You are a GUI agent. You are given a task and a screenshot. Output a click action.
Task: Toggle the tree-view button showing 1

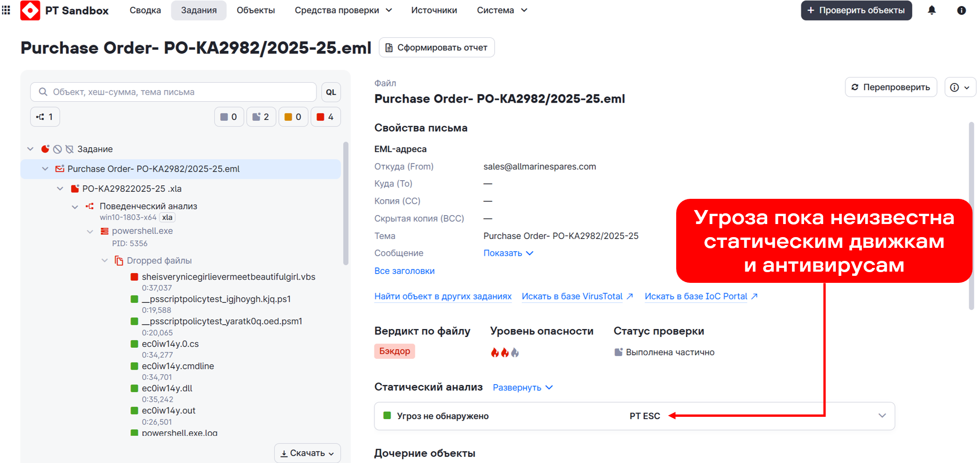pyautogui.click(x=45, y=117)
